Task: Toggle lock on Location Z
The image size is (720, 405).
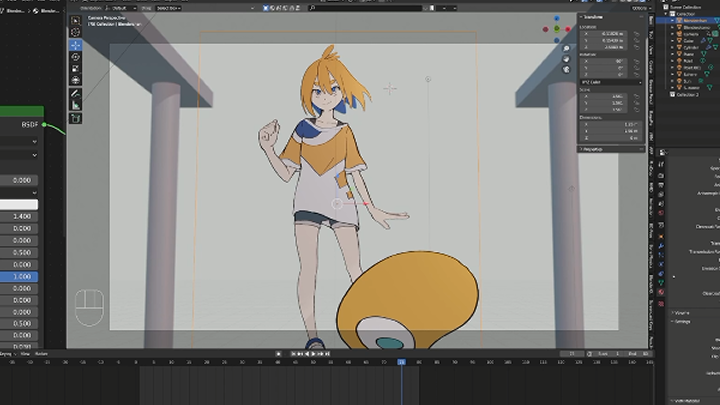Action: pyautogui.click(x=636, y=47)
